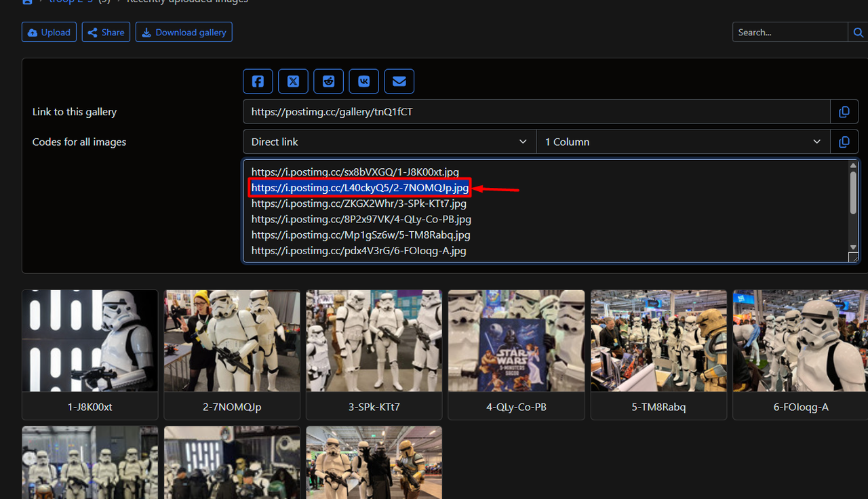Open the 1 Column layout dropdown
868x499 pixels.
click(x=684, y=142)
